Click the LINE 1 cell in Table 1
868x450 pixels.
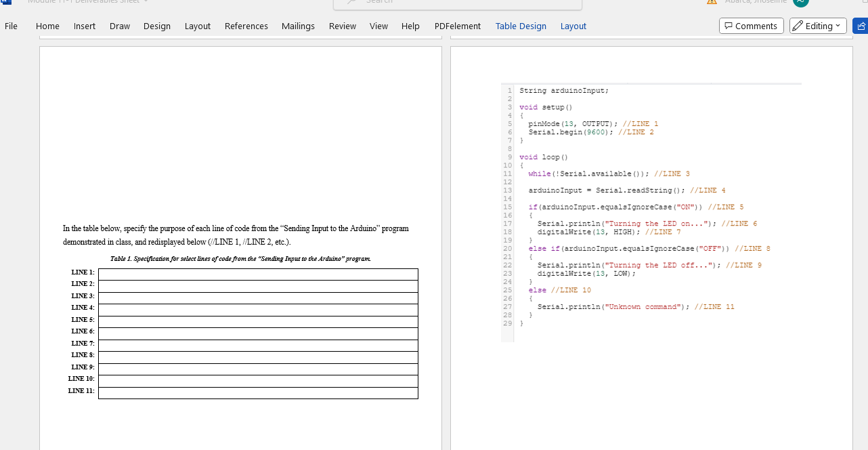[258, 273]
